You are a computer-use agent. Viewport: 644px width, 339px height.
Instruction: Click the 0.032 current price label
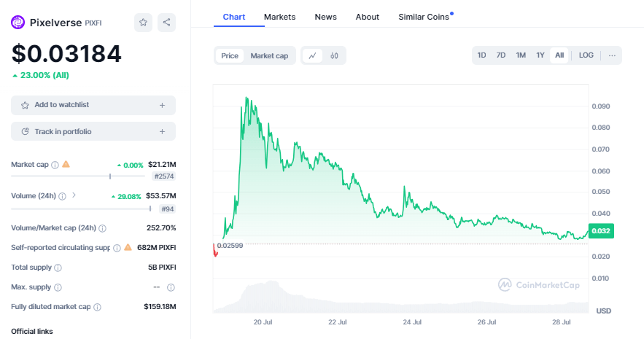(x=601, y=231)
